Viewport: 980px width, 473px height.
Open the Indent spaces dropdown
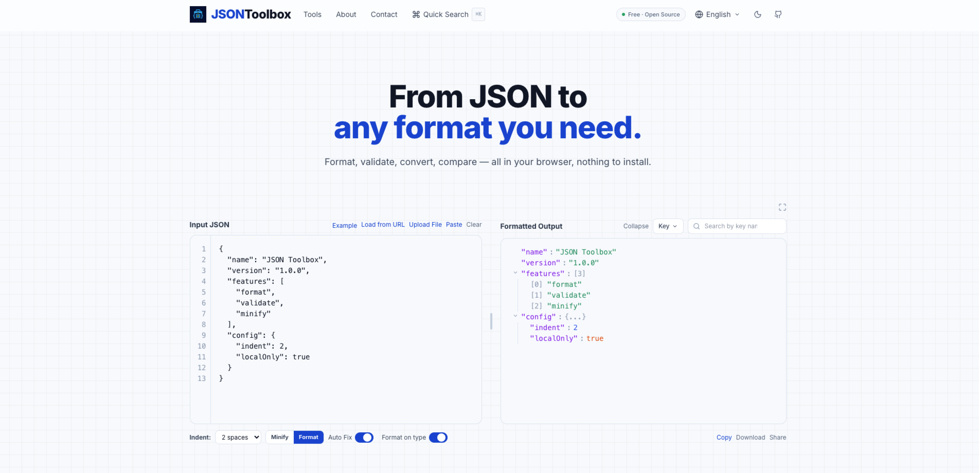pos(238,438)
